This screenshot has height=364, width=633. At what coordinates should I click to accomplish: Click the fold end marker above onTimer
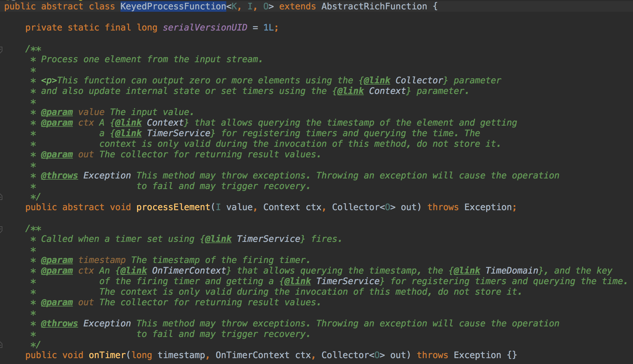(x=1, y=345)
